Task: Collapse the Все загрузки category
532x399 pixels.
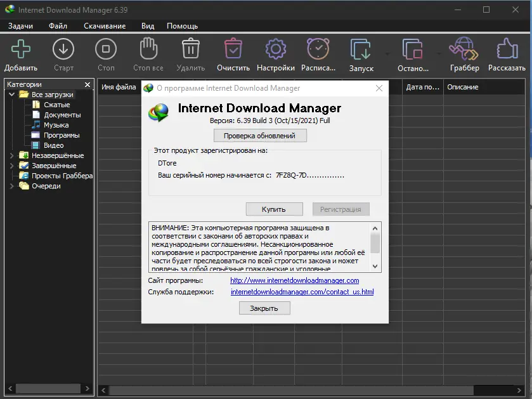Action: [x=11, y=94]
